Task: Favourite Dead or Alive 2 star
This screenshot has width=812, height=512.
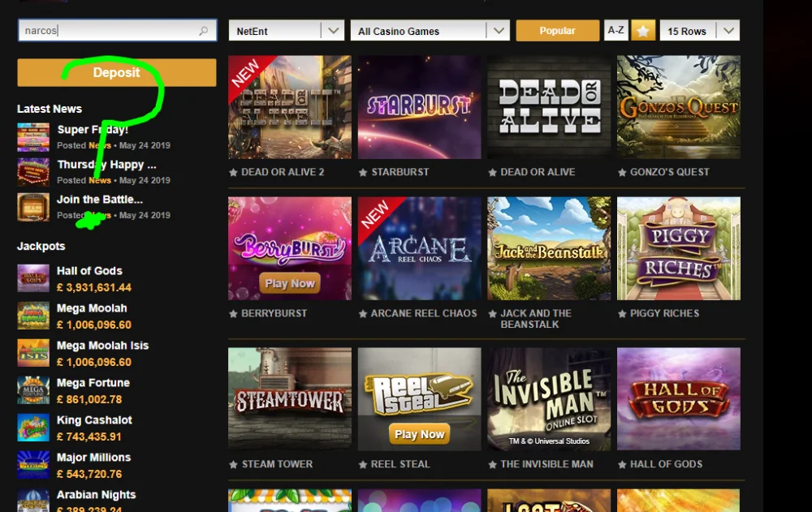Action: [x=234, y=172]
